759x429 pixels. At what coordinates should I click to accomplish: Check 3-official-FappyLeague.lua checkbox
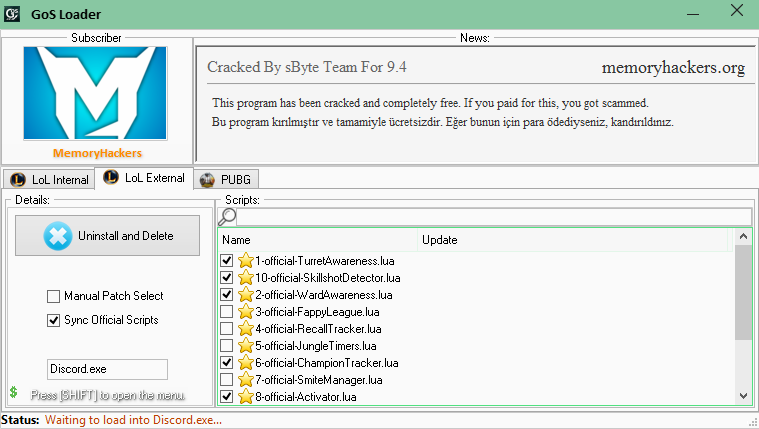[x=227, y=311]
